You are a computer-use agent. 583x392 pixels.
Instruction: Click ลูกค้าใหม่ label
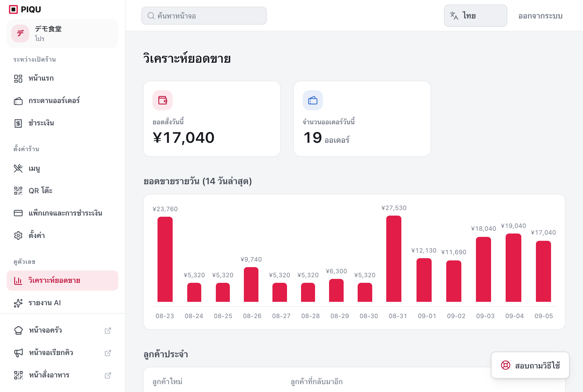(x=168, y=382)
